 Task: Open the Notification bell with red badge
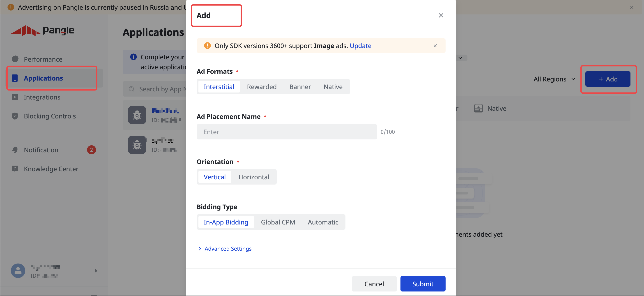pyautogui.click(x=15, y=150)
